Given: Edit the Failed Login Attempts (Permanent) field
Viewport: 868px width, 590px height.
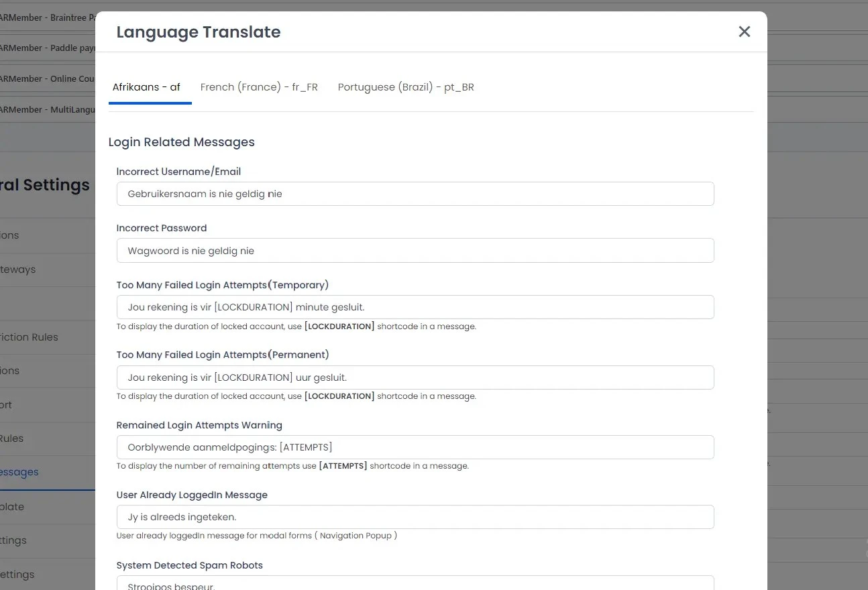Looking at the screenshot, I should tap(415, 377).
